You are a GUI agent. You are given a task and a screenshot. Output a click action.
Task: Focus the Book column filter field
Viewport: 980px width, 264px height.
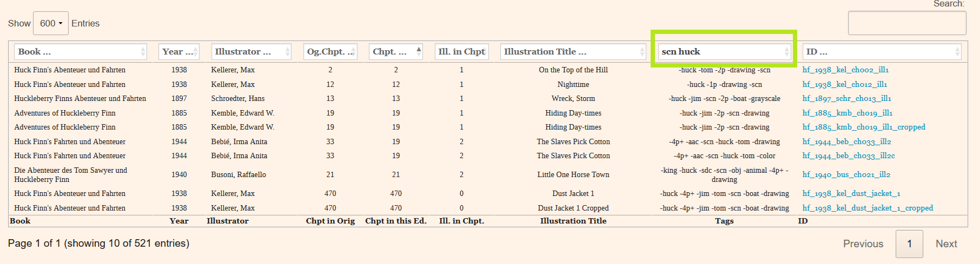pyautogui.click(x=76, y=52)
